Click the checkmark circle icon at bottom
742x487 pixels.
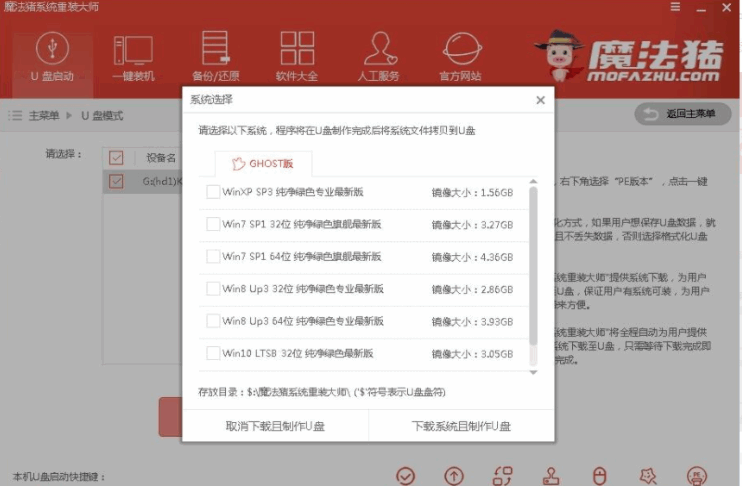(x=406, y=476)
